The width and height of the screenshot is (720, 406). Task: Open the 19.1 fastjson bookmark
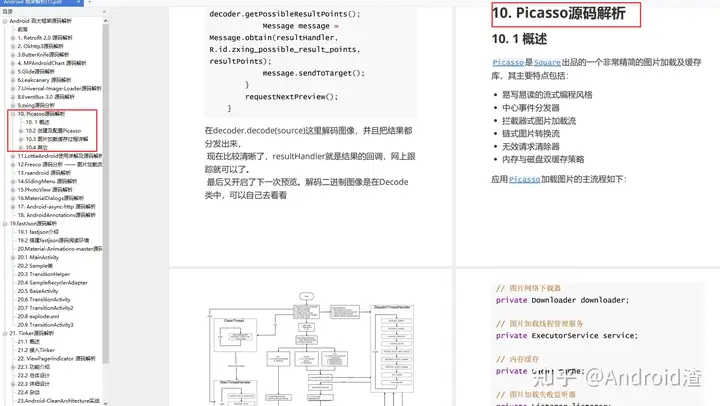tap(38, 232)
